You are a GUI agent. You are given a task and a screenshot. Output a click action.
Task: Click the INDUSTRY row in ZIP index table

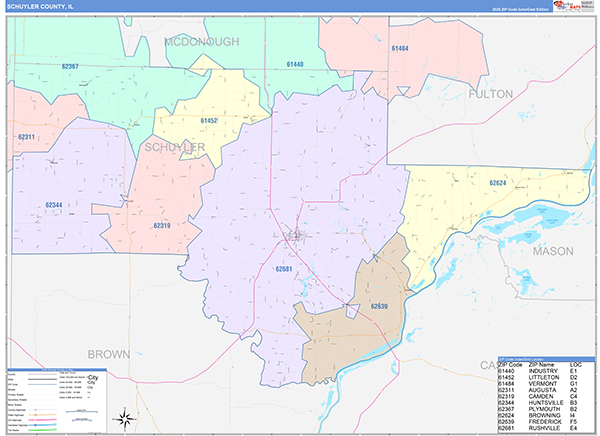pyautogui.click(x=546, y=371)
